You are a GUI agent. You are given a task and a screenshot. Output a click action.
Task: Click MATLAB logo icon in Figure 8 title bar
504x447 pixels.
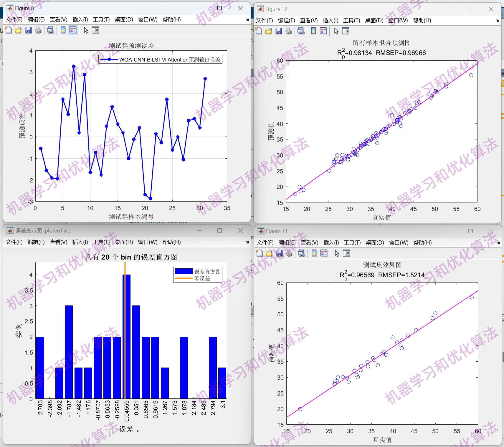[10, 8]
